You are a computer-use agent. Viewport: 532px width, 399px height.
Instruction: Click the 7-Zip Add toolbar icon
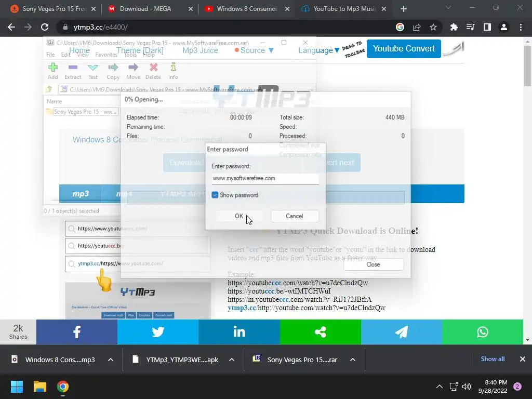pos(52,71)
